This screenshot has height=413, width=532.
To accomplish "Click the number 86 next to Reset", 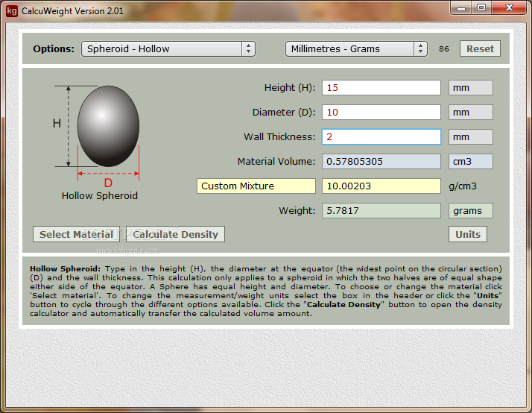I will click(444, 49).
